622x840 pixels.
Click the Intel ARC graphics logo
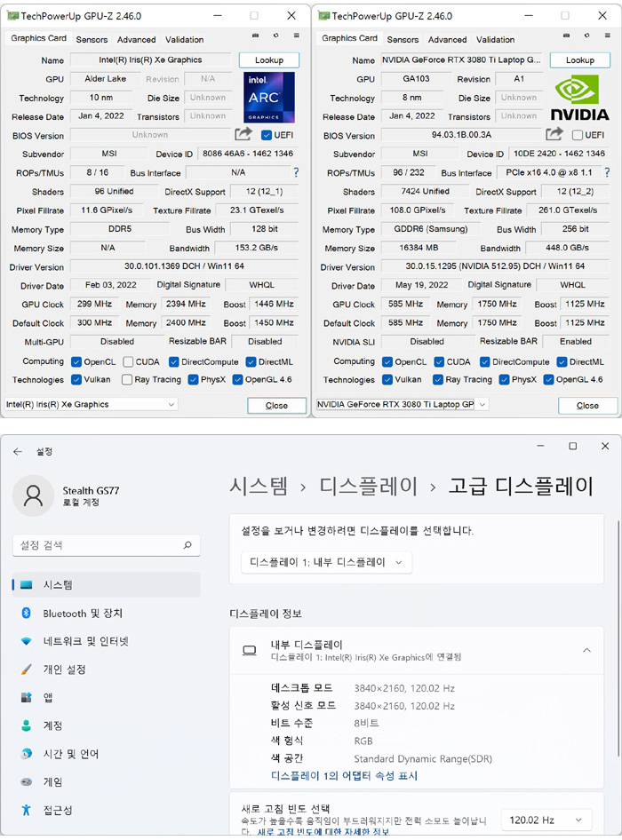[x=269, y=98]
